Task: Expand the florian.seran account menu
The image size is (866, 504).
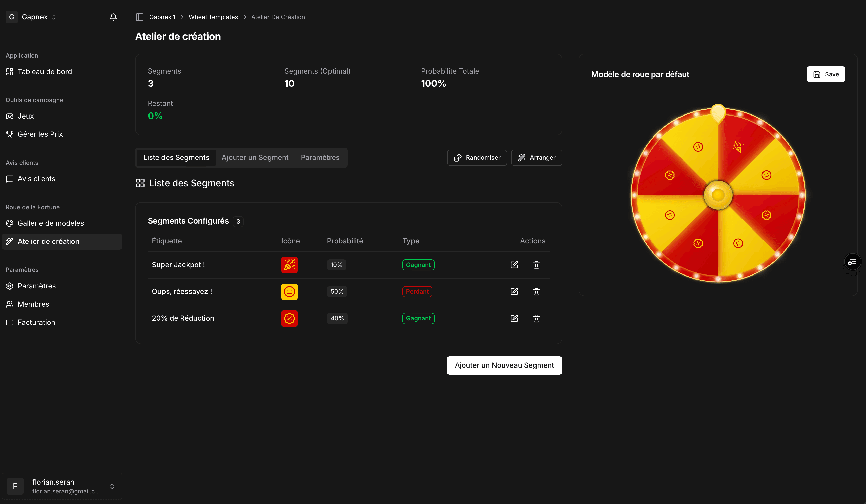Action: click(62, 486)
